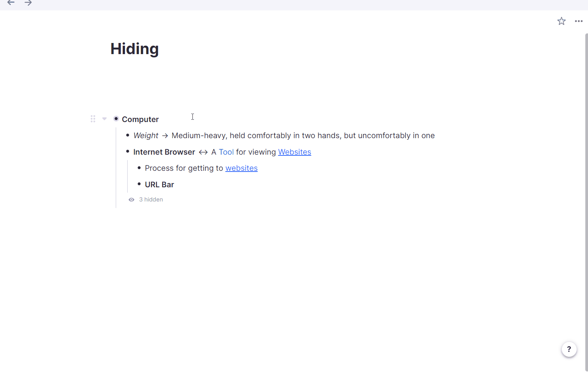Follow the lowercase 'websites' link

tap(241, 168)
